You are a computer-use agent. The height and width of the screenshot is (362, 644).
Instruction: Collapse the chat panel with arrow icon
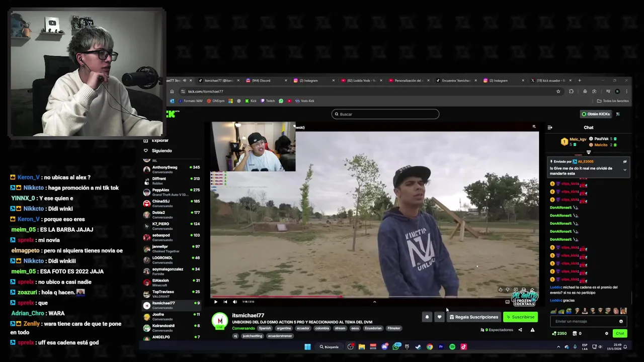(x=550, y=128)
